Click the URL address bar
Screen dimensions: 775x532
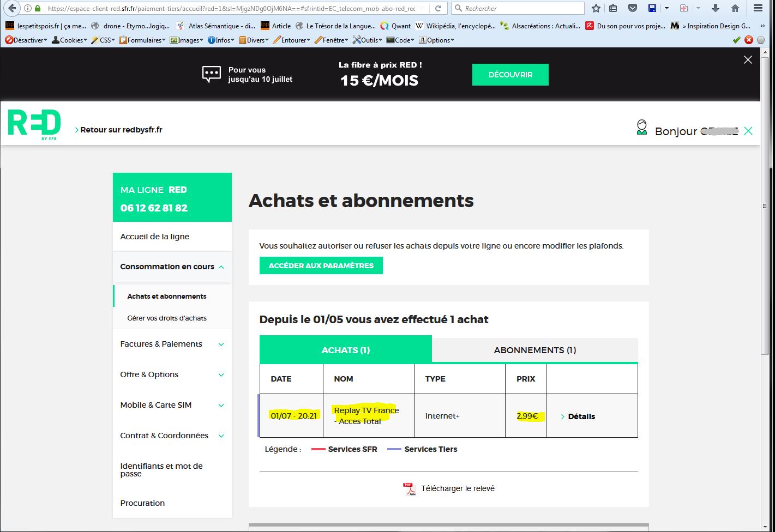(232, 8)
